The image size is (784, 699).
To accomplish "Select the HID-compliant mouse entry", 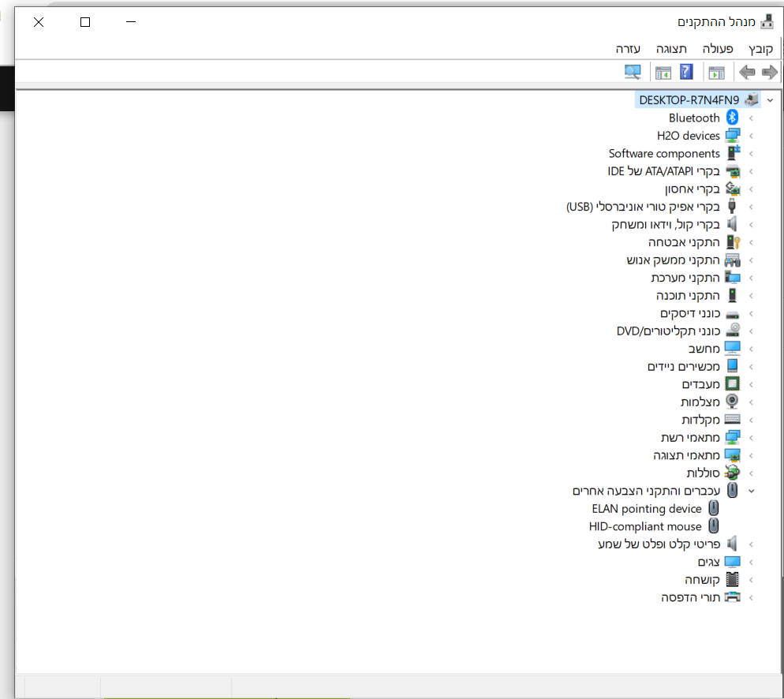I will point(645,526).
